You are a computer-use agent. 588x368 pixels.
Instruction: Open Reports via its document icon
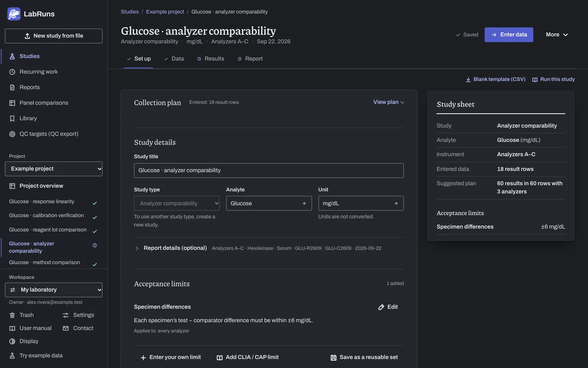coord(12,88)
